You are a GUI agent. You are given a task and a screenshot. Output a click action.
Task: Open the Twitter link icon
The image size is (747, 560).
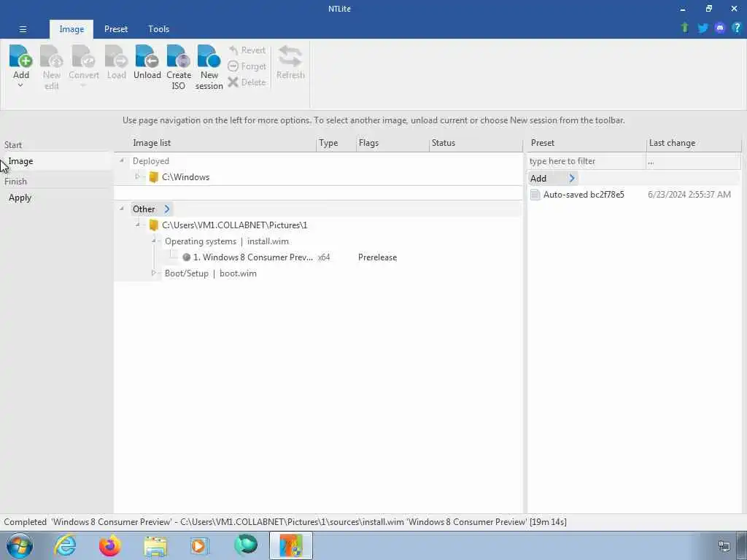pyautogui.click(x=703, y=28)
